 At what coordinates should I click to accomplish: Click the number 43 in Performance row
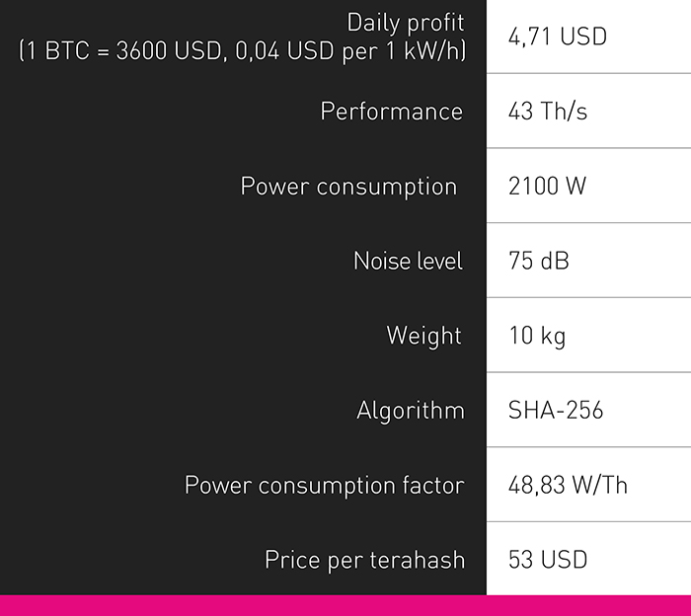click(520, 112)
